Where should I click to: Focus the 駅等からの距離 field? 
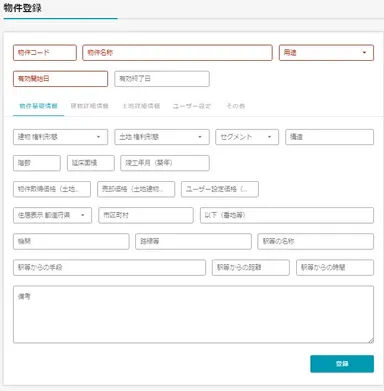point(251,268)
